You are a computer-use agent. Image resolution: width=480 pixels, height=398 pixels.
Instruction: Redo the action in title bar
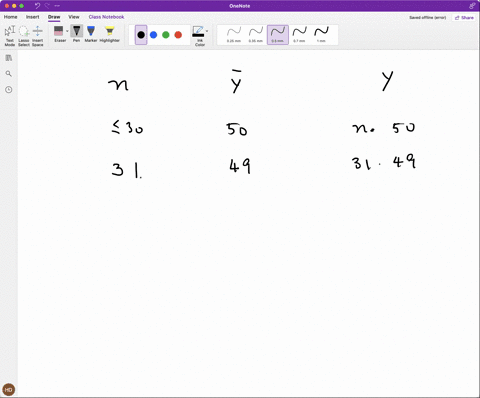pos(47,6)
